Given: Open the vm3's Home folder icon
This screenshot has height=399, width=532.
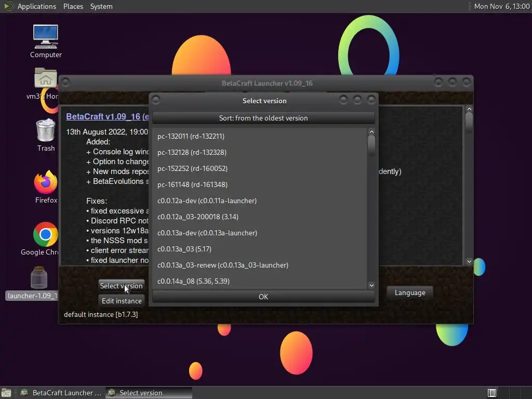Looking at the screenshot, I should point(46,83).
